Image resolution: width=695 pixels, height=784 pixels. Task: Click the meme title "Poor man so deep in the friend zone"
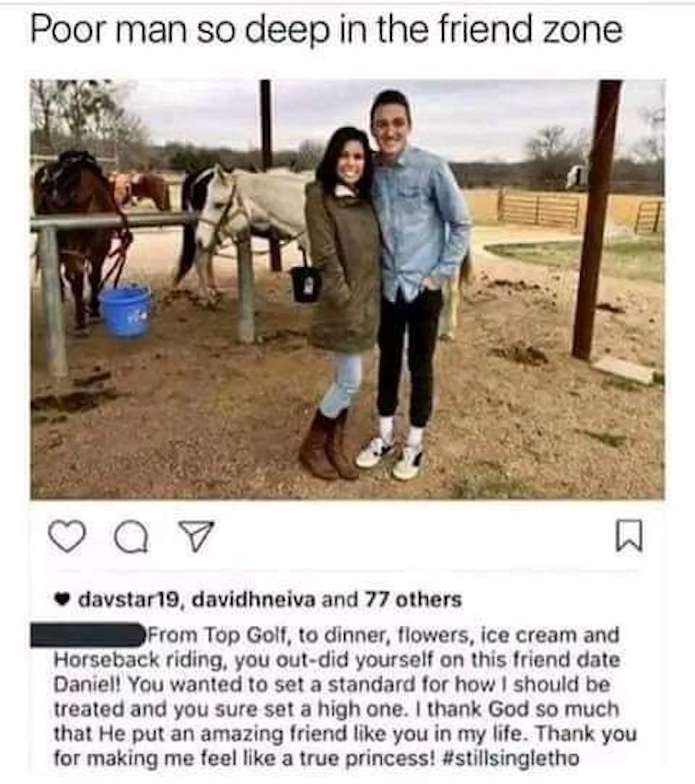(326, 31)
